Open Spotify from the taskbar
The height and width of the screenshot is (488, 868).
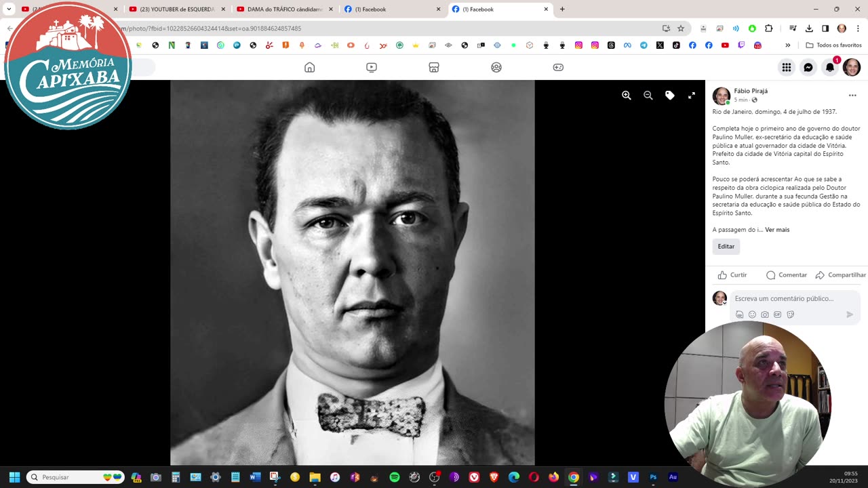click(395, 477)
